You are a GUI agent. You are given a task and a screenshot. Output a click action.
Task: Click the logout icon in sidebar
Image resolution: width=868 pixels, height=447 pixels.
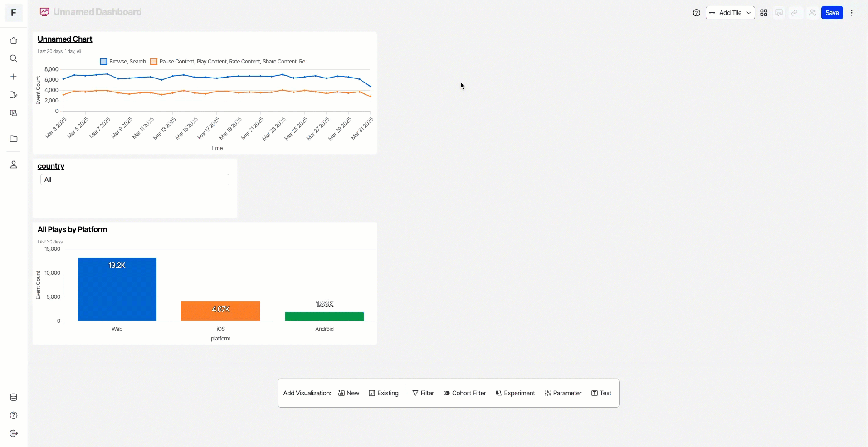tap(14, 433)
